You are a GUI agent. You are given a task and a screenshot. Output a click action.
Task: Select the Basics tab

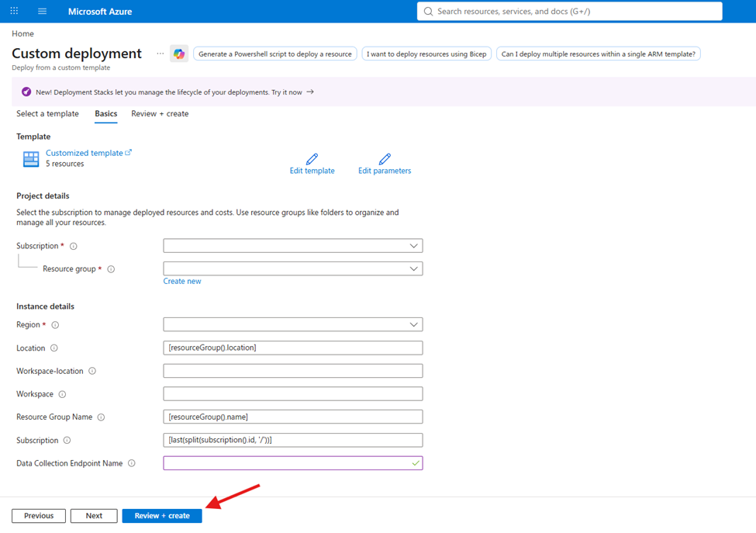[106, 114]
